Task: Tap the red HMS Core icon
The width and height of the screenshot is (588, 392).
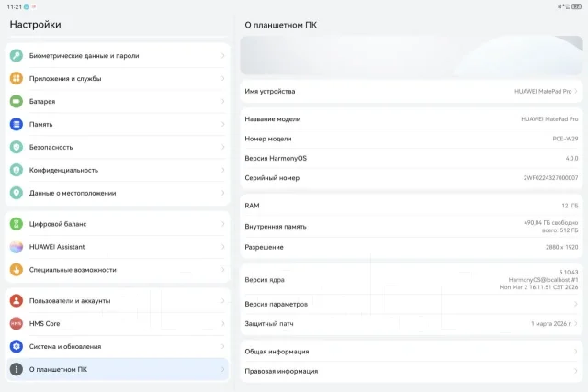Action: pos(17,323)
